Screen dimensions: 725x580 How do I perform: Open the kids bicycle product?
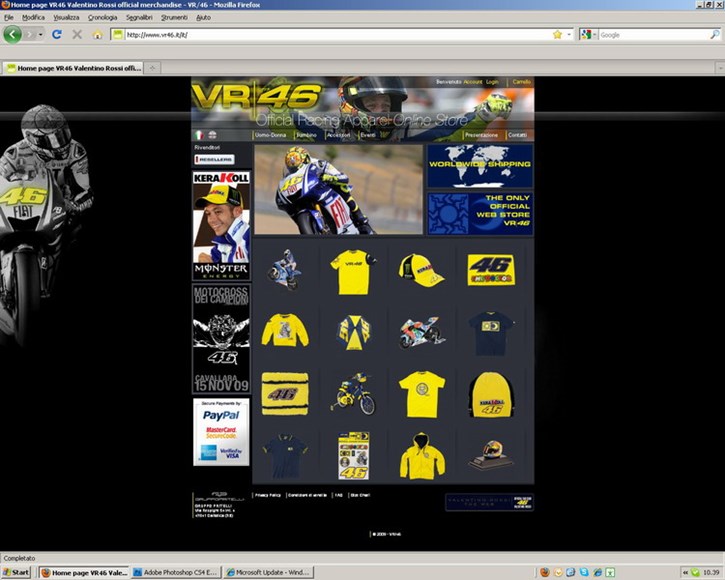354,394
